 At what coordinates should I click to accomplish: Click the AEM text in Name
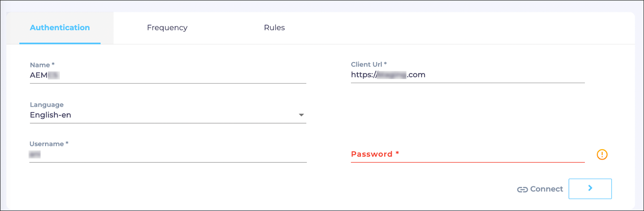[x=39, y=75]
